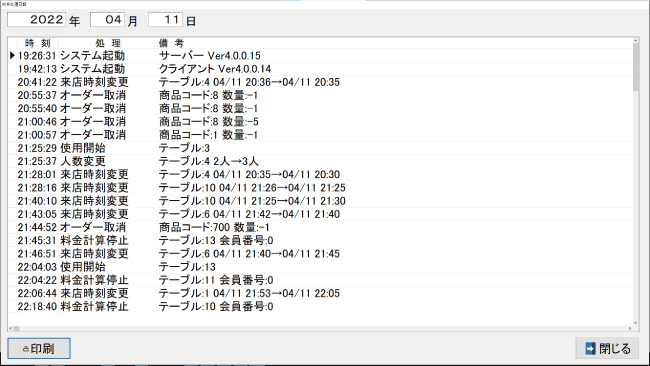Click 'サーバー Ver4.0.0.15' remark
The height and width of the screenshot is (366, 650).
(210, 56)
